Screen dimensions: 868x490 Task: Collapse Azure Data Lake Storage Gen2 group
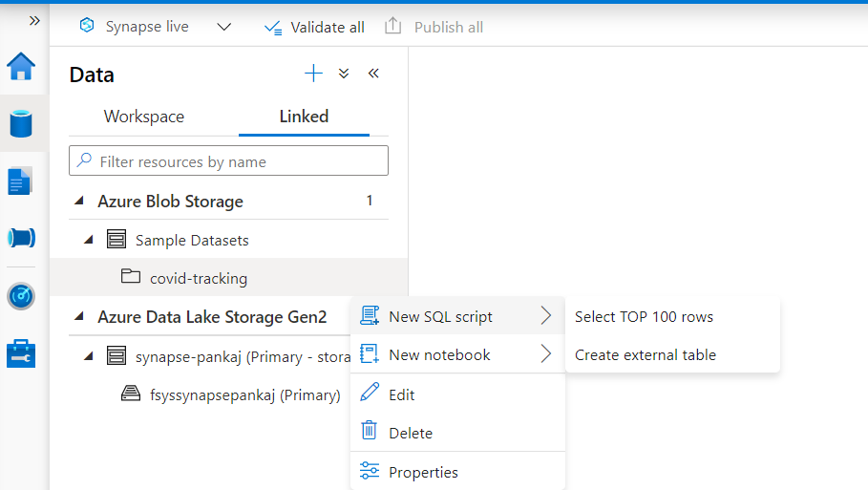pyautogui.click(x=79, y=316)
